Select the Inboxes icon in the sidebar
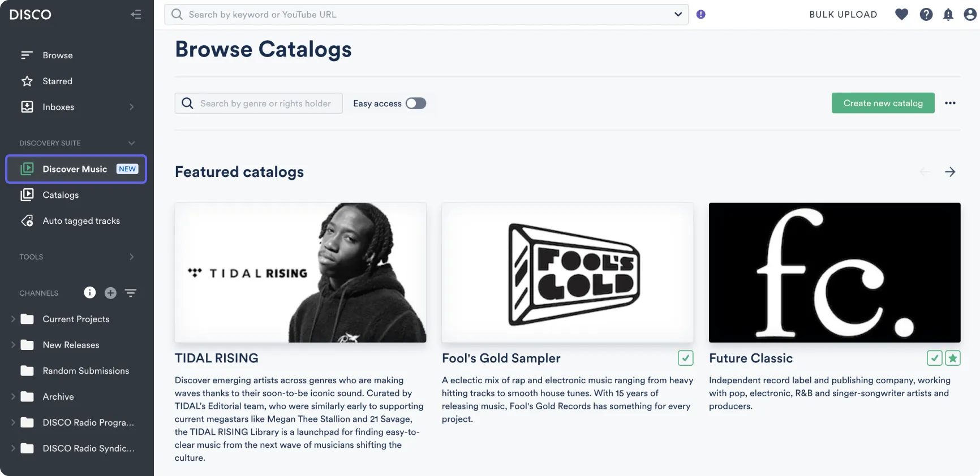The height and width of the screenshot is (476, 980). point(27,107)
